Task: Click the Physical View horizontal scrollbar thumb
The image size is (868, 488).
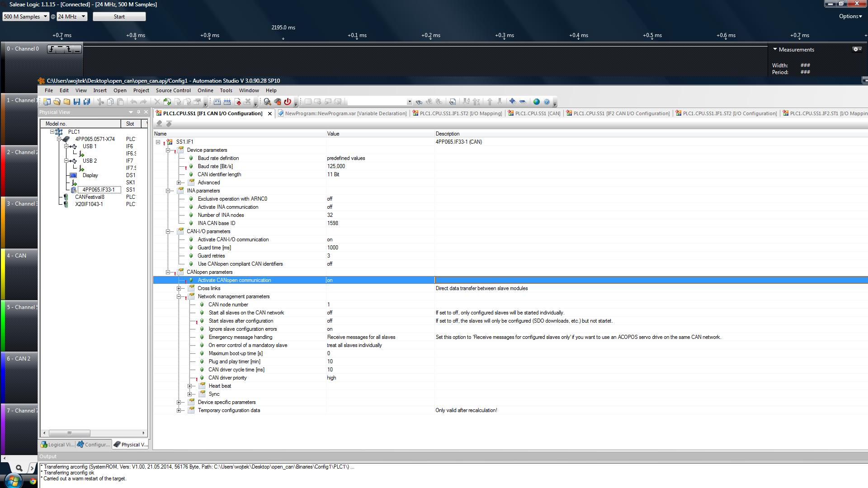Action: click(69, 433)
